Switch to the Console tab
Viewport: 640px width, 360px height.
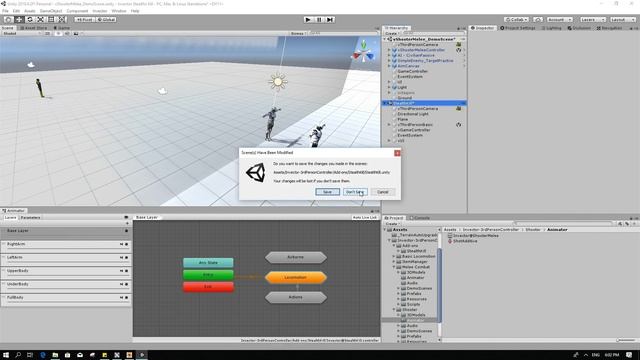coord(420,218)
